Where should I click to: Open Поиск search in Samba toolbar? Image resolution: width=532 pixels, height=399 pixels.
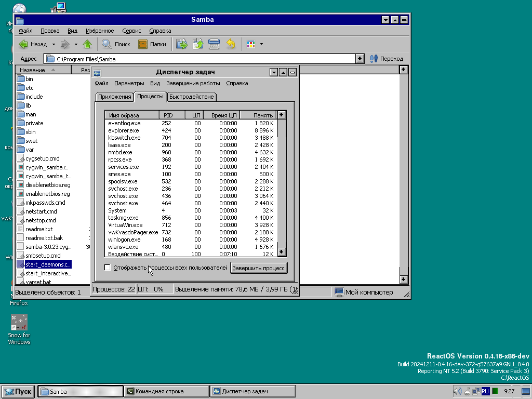point(116,44)
